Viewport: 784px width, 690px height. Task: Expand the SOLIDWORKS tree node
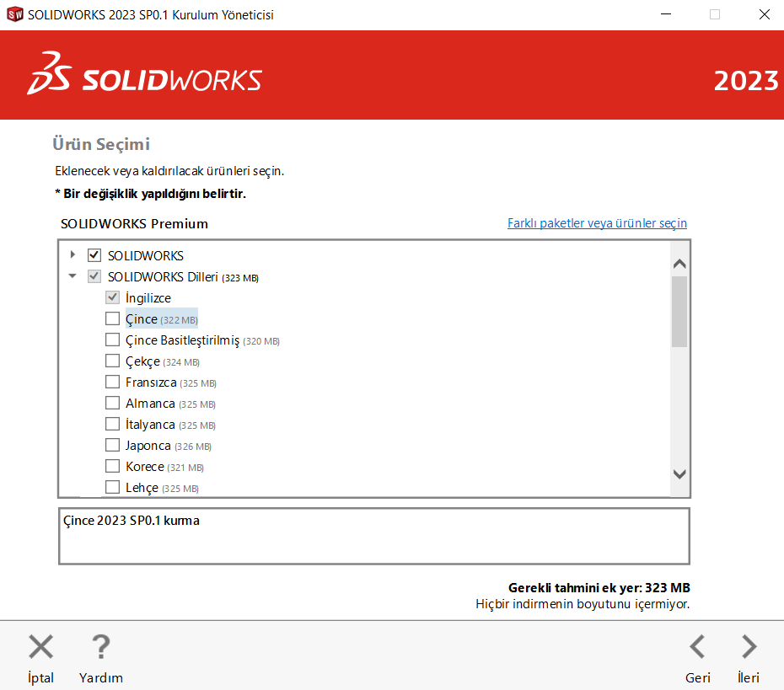73,254
